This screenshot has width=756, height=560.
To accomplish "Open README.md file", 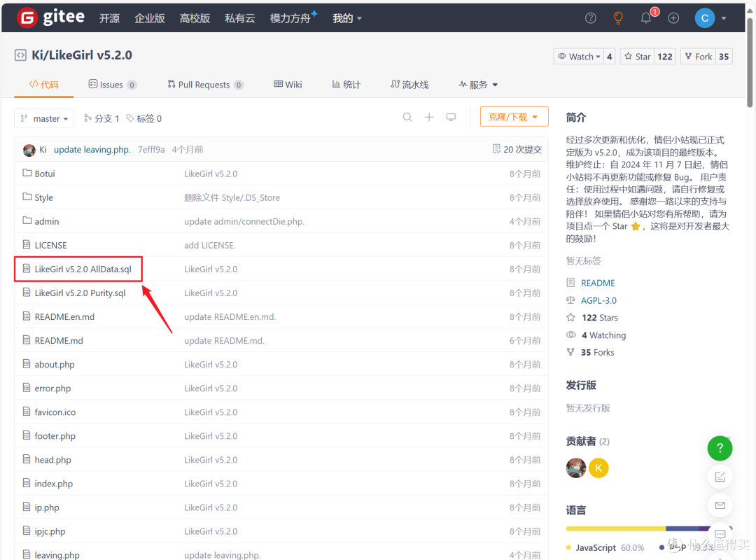I will click(x=59, y=340).
